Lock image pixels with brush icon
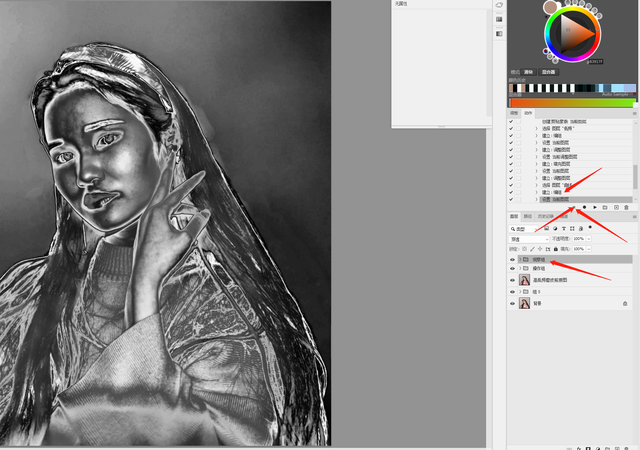Image resolution: width=640 pixels, height=450 pixels. tap(532, 249)
